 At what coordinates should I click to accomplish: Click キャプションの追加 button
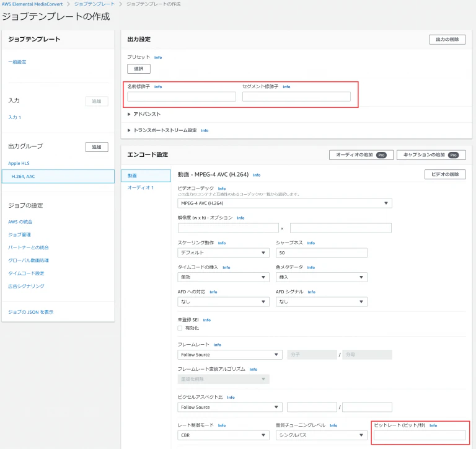(431, 155)
